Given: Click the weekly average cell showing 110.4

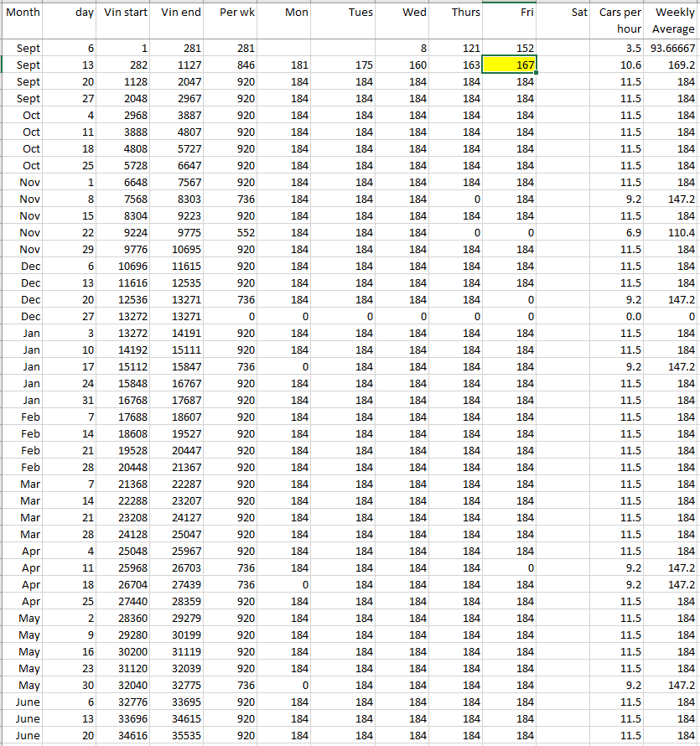Looking at the screenshot, I should 672,233.
